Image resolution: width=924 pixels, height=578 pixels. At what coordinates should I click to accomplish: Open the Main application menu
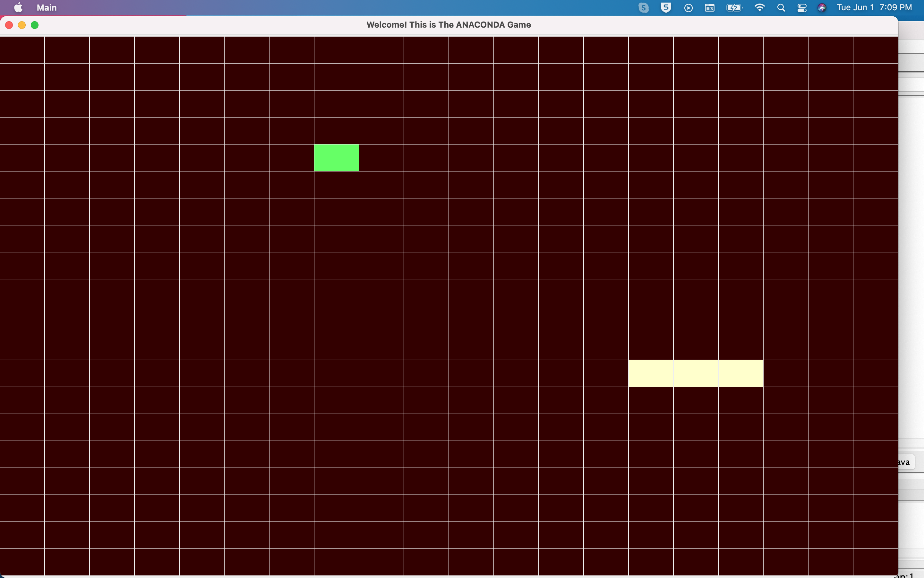coord(47,8)
